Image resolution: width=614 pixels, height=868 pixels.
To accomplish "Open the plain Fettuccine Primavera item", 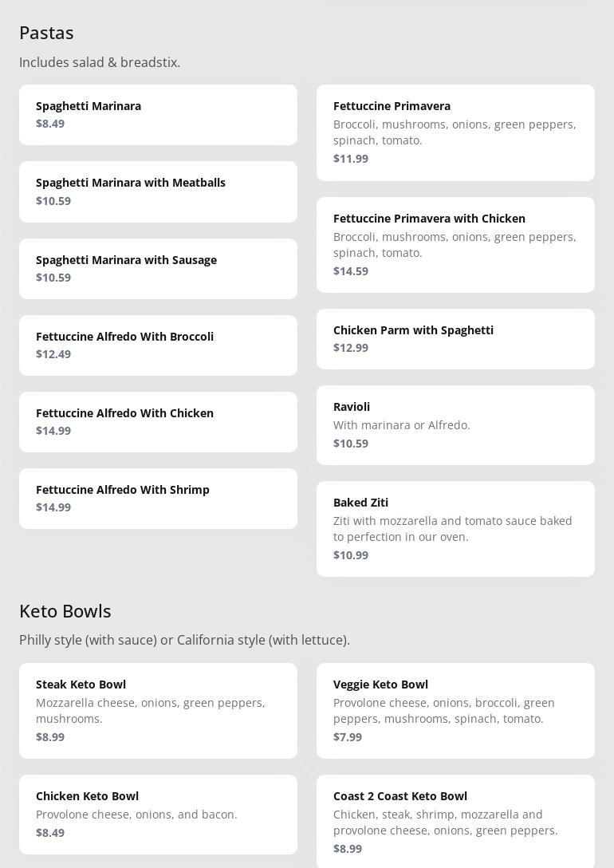I will (x=455, y=132).
